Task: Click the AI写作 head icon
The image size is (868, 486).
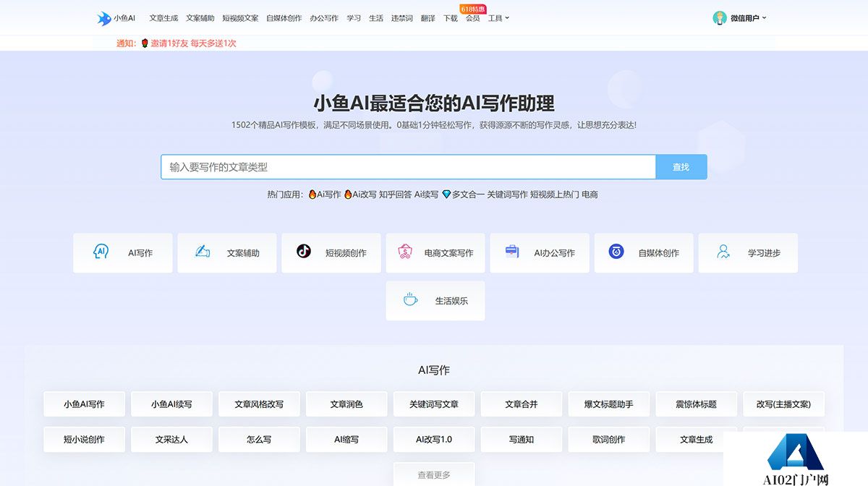Action: (x=101, y=252)
